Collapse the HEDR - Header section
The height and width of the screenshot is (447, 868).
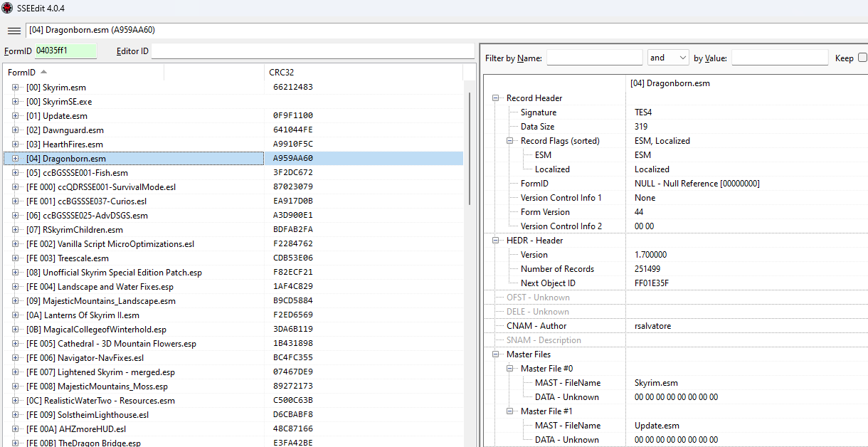click(x=495, y=240)
